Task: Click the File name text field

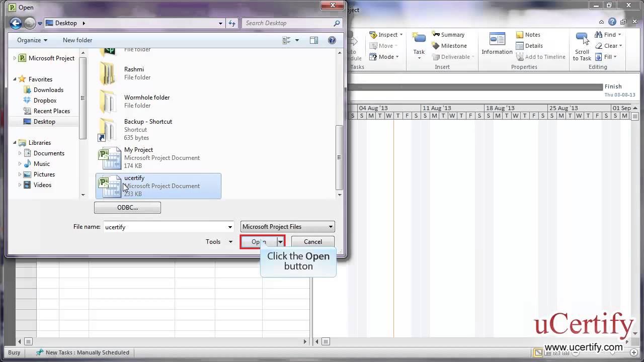Action: point(165,227)
